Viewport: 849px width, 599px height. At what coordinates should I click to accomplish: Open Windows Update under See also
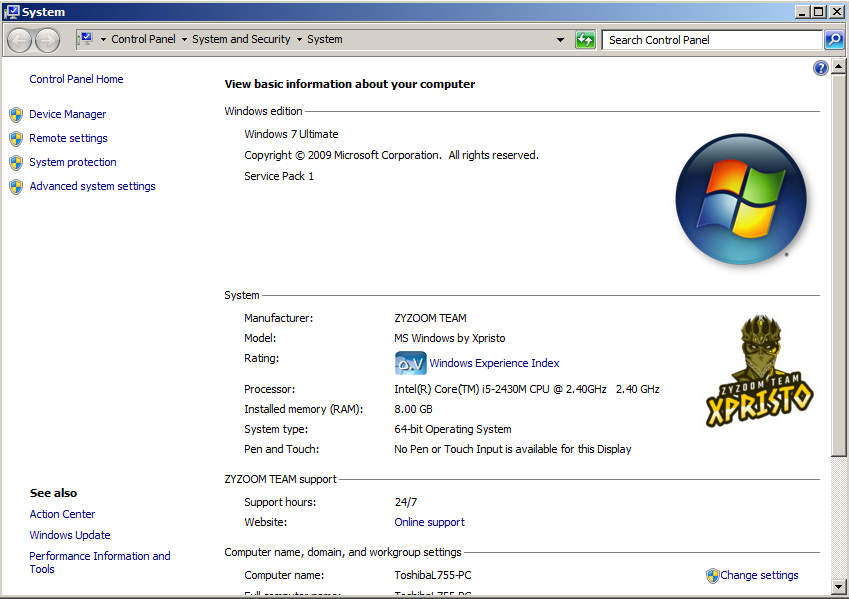click(70, 535)
